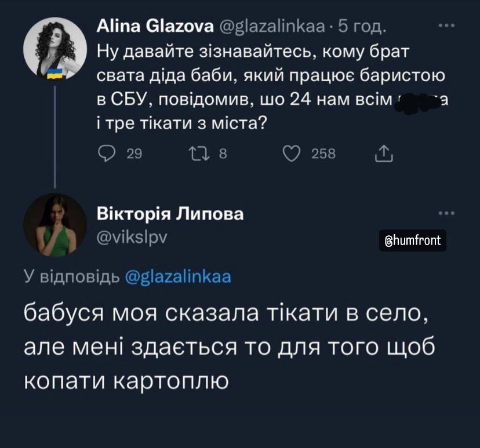View the 8 retweets count

point(223,154)
